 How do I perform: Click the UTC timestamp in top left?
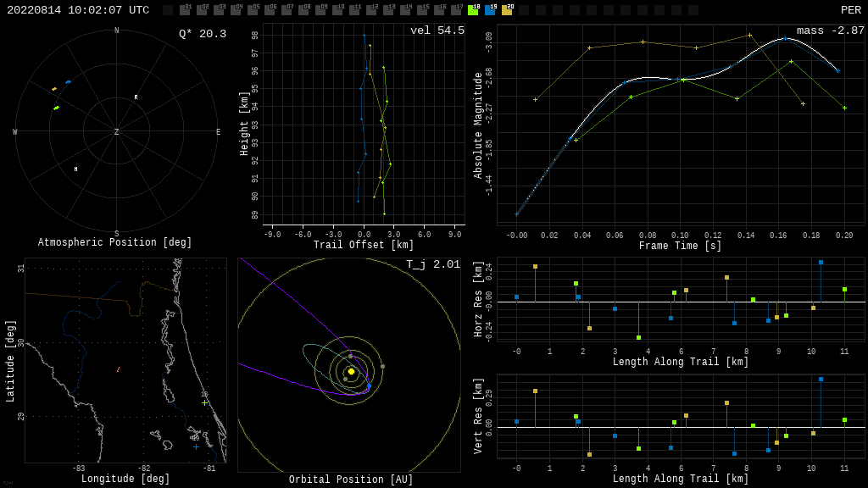[x=78, y=10]
